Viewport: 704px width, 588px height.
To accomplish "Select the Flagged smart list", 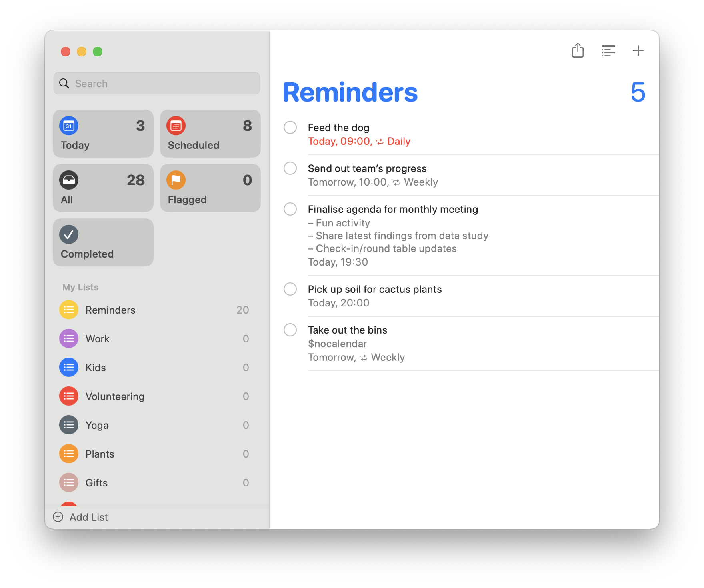I will 210,188.
